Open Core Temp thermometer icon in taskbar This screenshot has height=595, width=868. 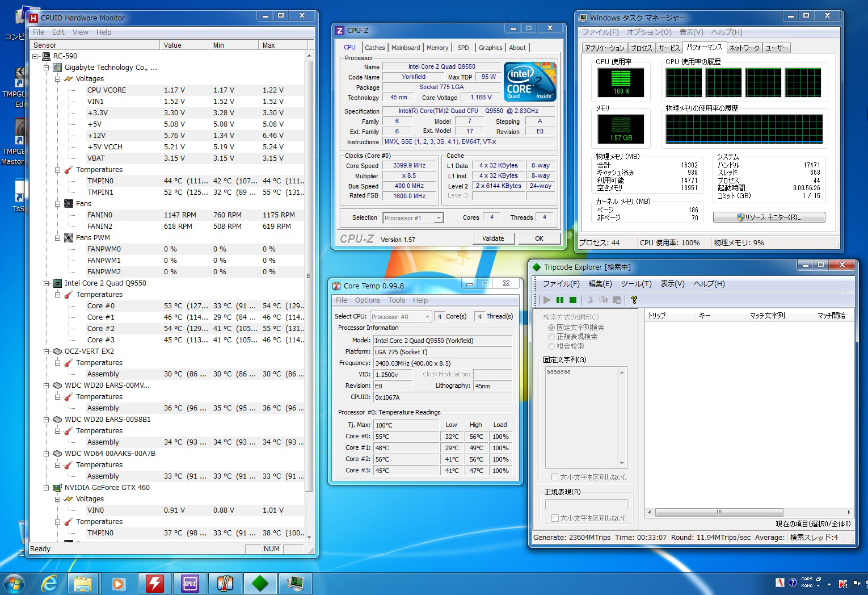point(225,583)
